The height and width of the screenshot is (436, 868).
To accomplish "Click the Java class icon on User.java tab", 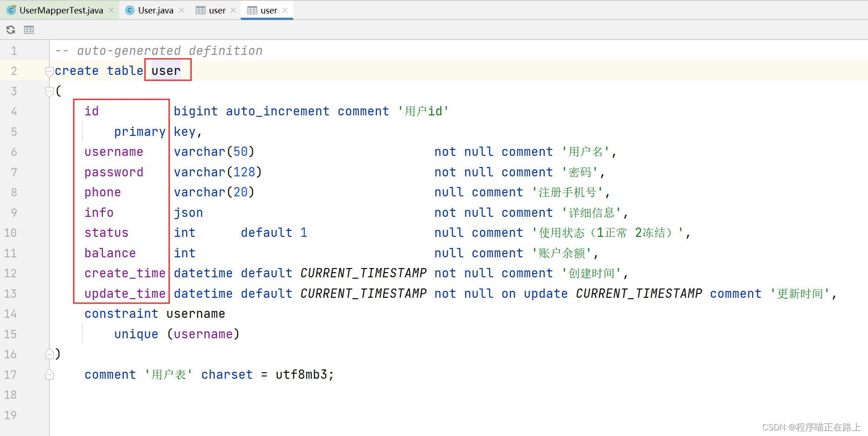I will (130, 10).
